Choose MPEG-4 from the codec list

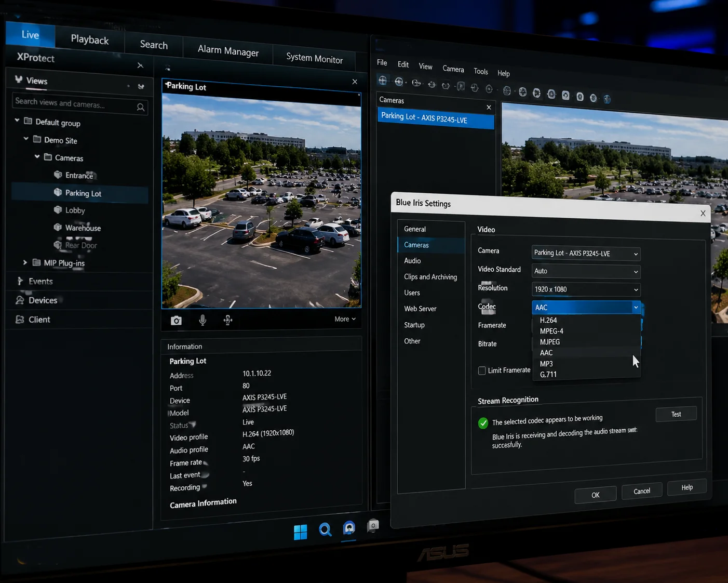(551, 331)
